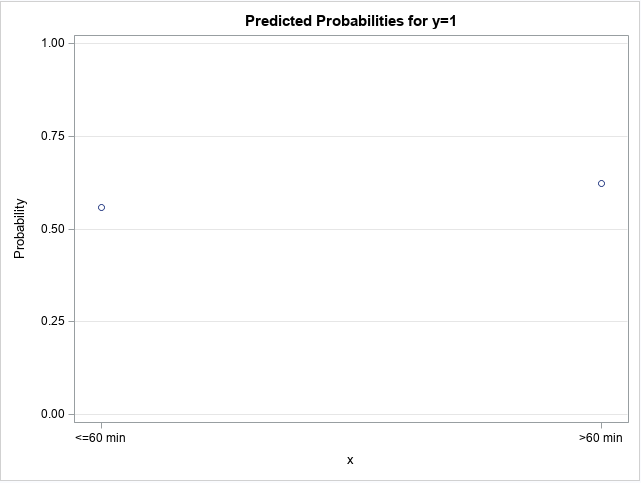Click the "x" axis label below the plot

point(350,460)
